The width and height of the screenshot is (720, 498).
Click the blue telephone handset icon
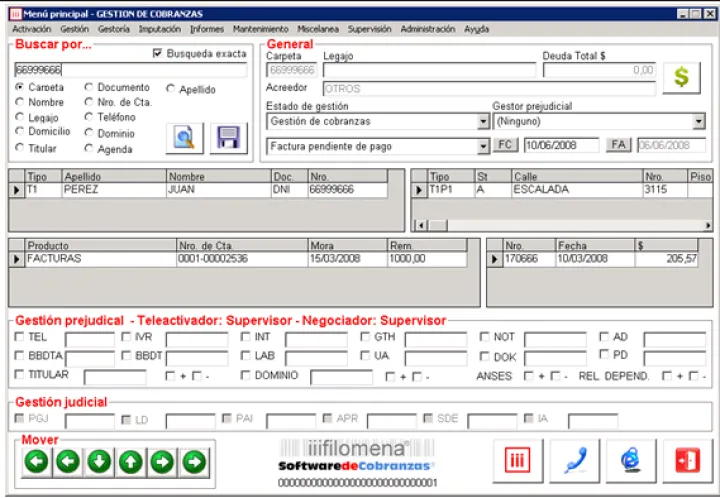point(575,459)
